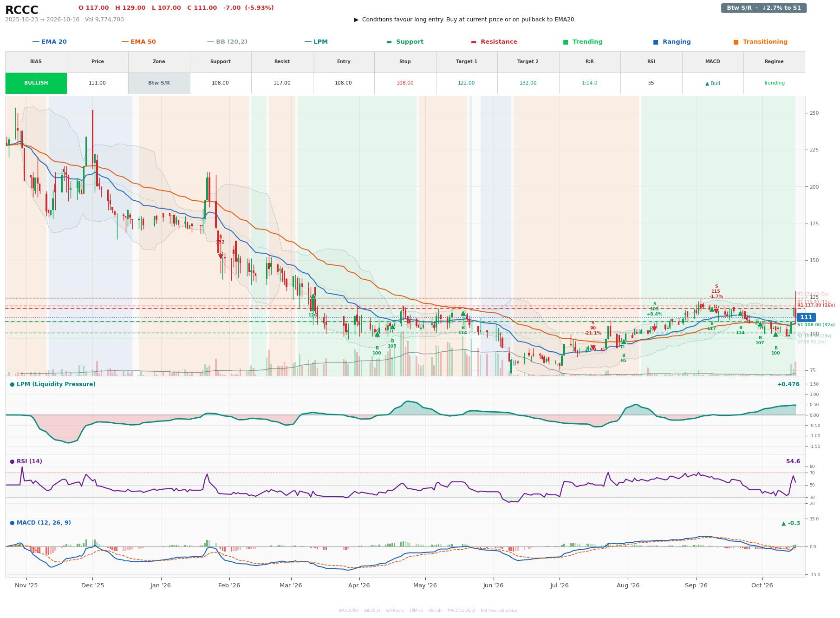Viewport: 840px width, 618px height.
Task: Click the blue Ranging legend square
Action: click(x=655, y=42)
